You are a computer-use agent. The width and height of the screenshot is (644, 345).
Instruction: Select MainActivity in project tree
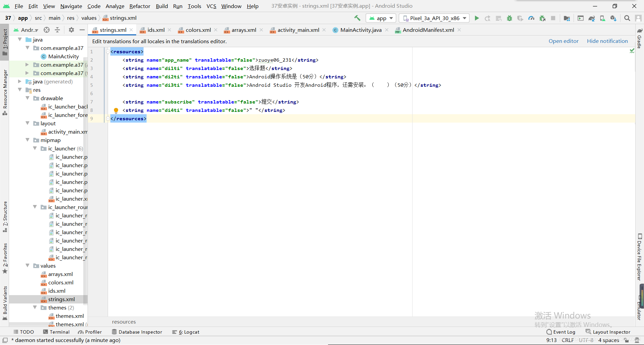63,56
